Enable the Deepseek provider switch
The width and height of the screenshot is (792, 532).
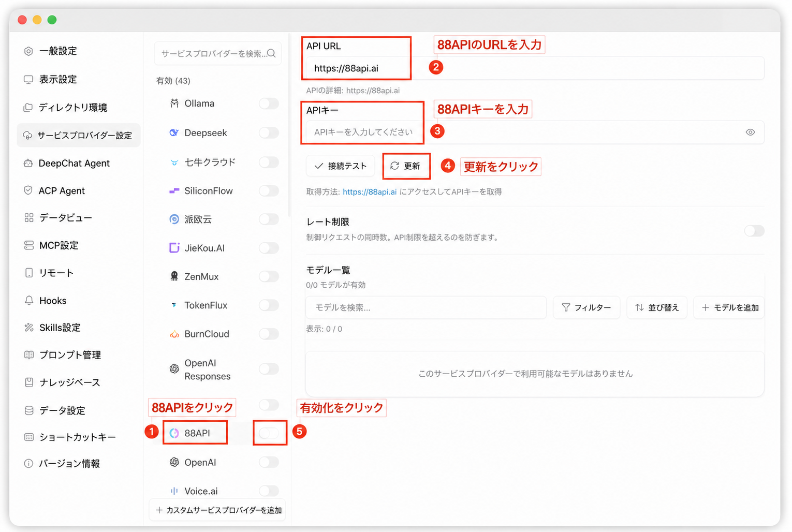[269, 133]
